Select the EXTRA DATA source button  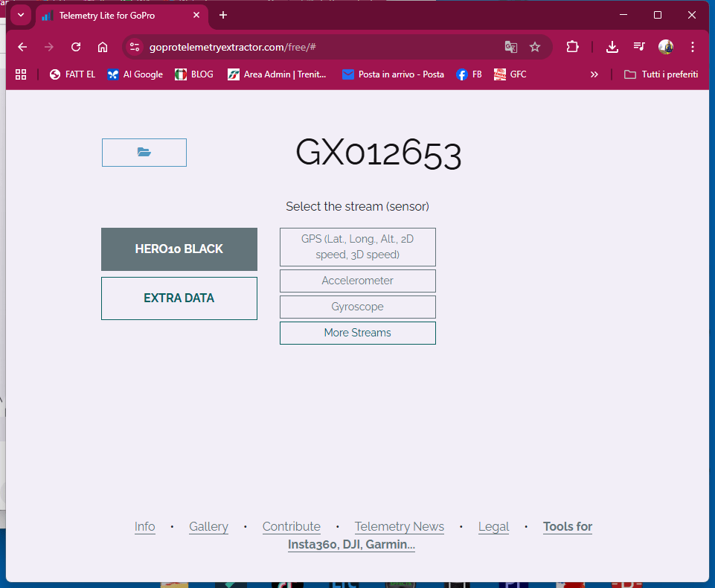[179, 298]
